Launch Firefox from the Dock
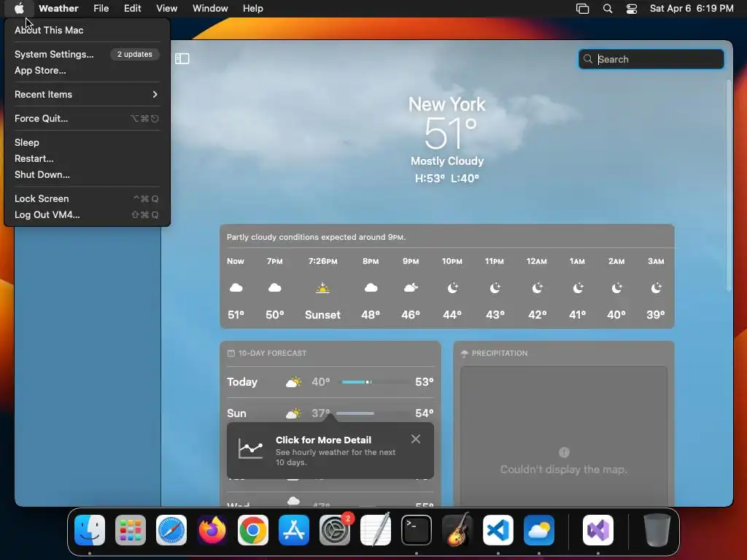 click(212, 530)
